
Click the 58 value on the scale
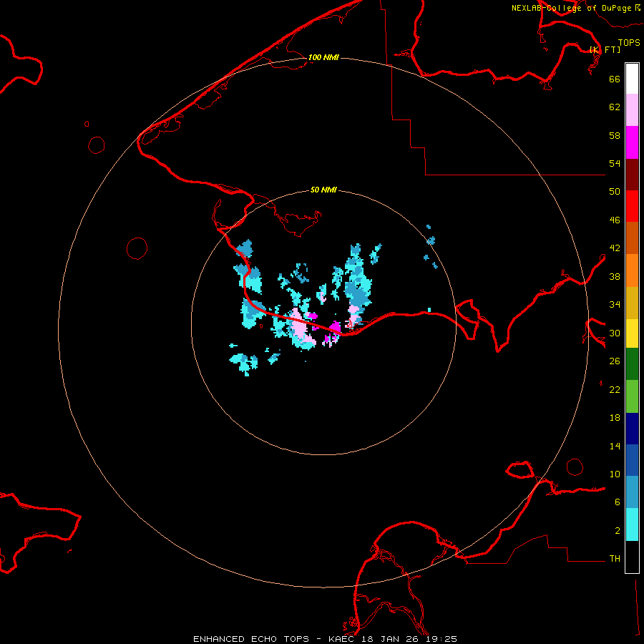coord(615,135)
